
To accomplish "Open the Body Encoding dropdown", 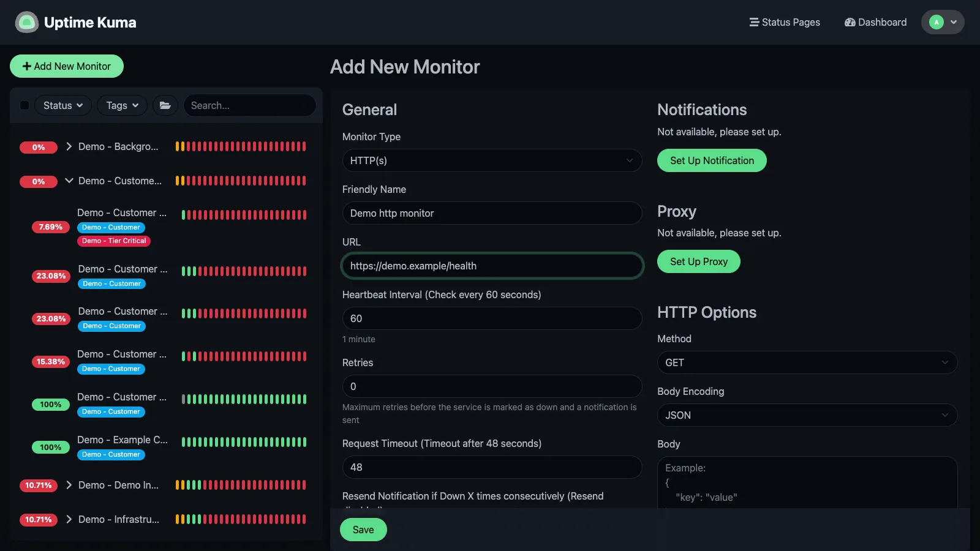I will click(x=807, y=415).
